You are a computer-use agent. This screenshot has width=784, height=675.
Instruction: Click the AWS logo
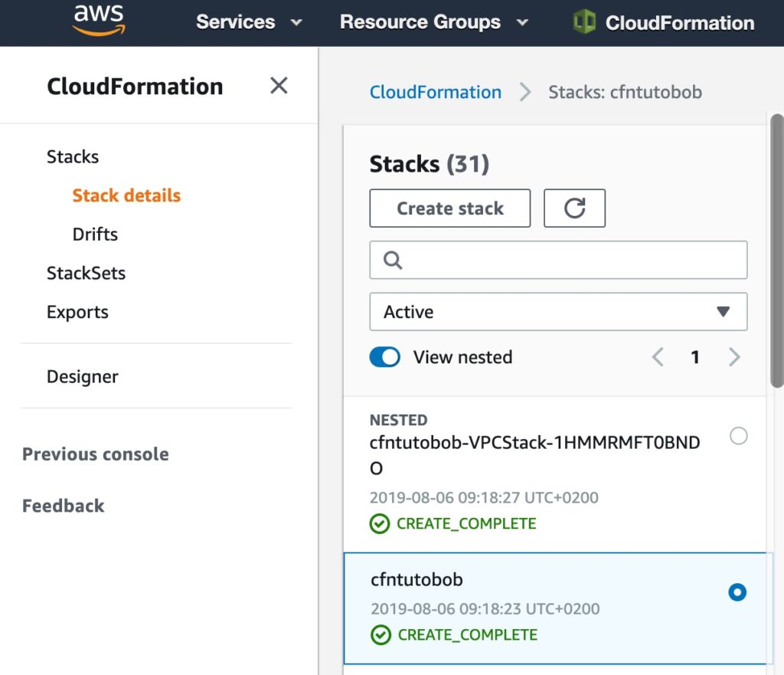(99, 21)
